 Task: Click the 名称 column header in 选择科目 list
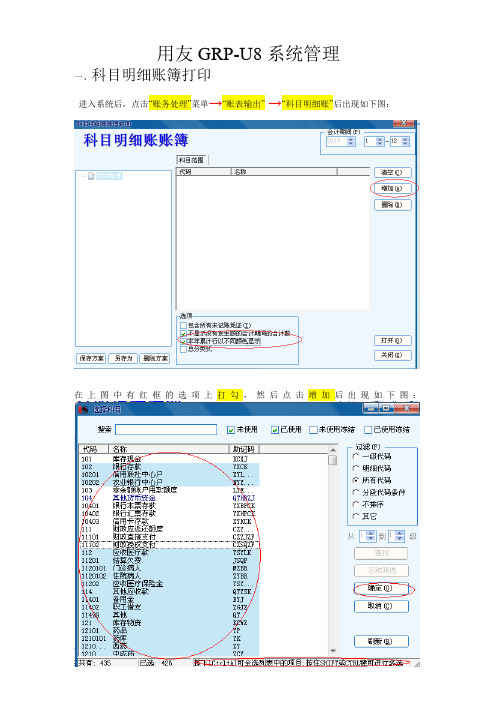pyautogui.click(x=169, y=449)
